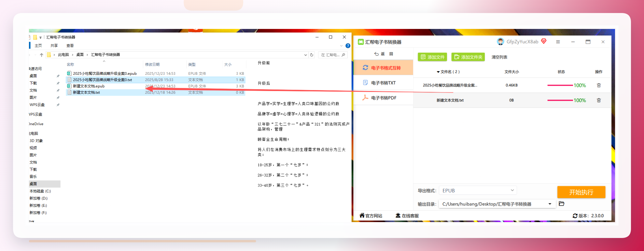Image resolution: width=644 pixels, height=251 pixels.
Task: Click the red VIP heart icon
Action: point(544,41)
